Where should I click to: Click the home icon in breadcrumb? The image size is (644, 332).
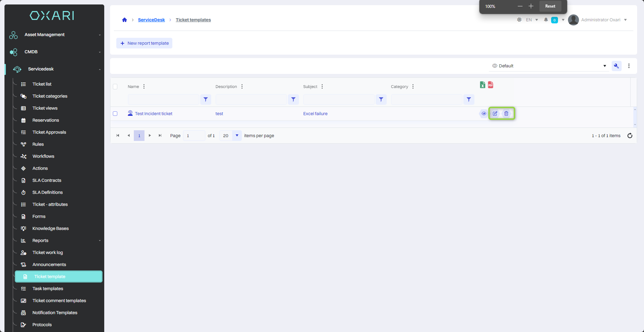point(125,20)
